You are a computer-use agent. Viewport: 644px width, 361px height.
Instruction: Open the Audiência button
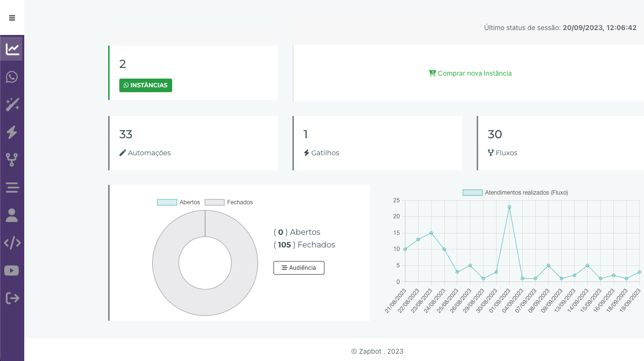299,268
